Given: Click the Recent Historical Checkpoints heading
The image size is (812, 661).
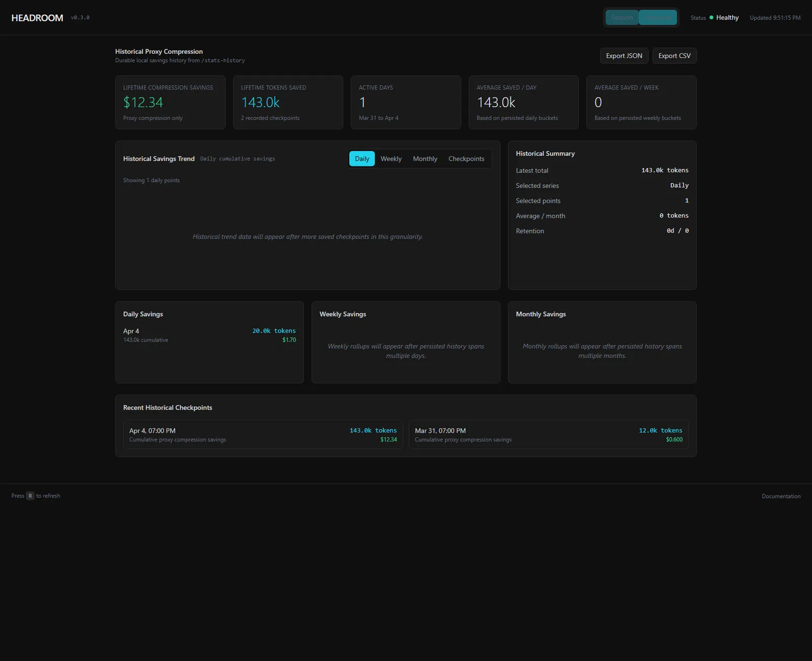Looking at the screenshot, I should pos(167,408).
